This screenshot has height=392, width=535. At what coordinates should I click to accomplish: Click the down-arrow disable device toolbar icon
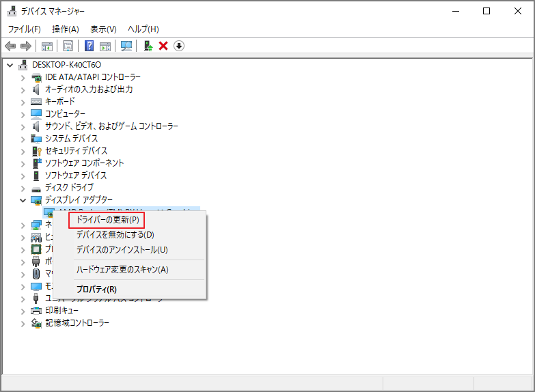(x=179, y=46)
